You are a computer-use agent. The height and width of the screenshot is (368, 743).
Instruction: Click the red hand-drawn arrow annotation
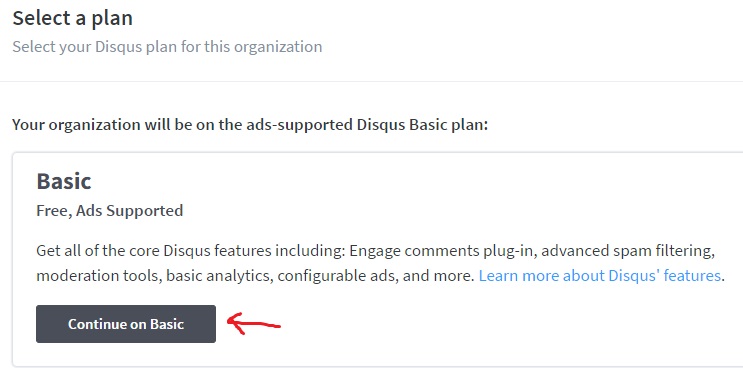(x=254, y=323)
